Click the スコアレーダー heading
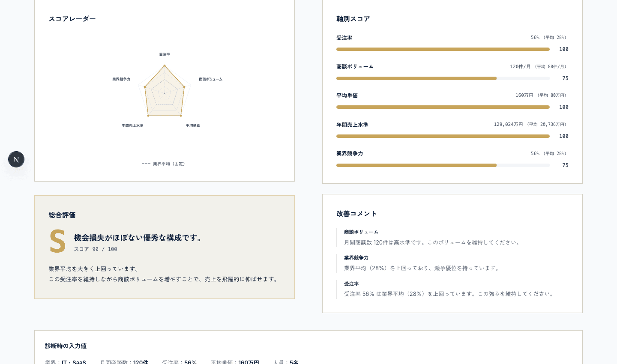The height and width of the screenshot is (364, 617). [72, 19]
